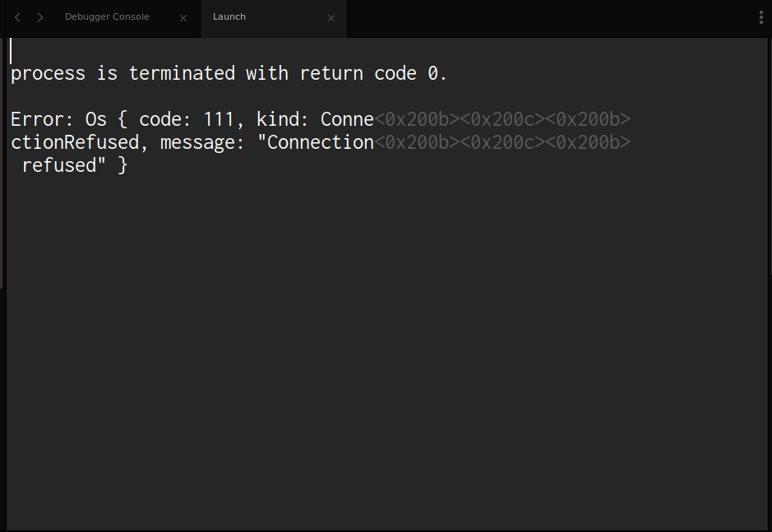Expand history with the back arrow control
Image resolution: width=772 pixels, height=532 pixels.
point(17,16)
